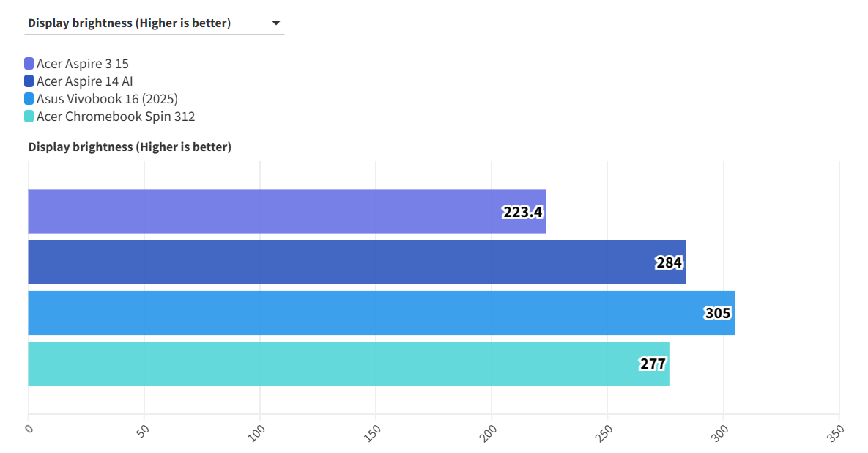
Task: Toggle the Acer Aspire 14 AI legend label
Action: [x=85, y=81]
